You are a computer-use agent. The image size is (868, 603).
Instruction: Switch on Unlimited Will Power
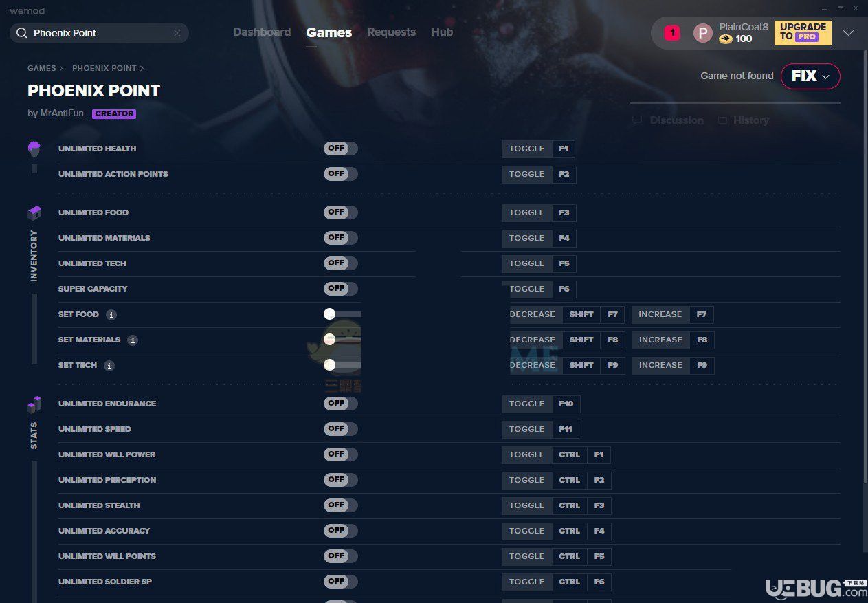(x=341, y=454)
